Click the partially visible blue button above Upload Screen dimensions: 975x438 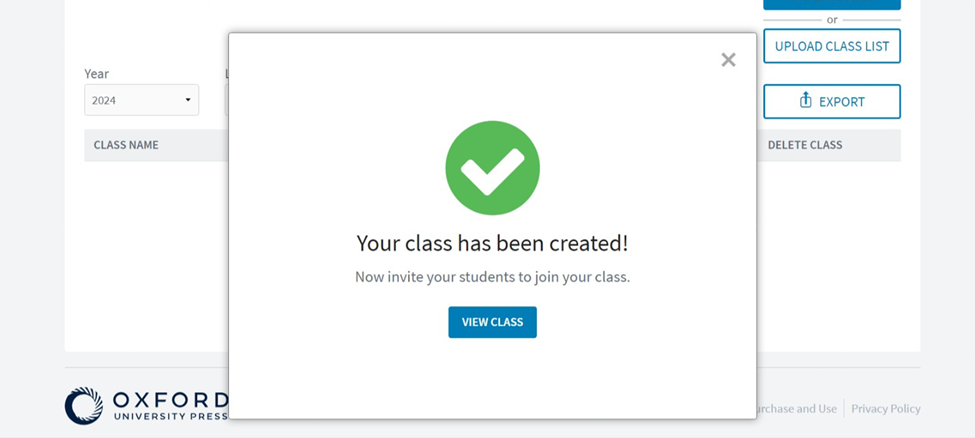click(x=832, y=4)
